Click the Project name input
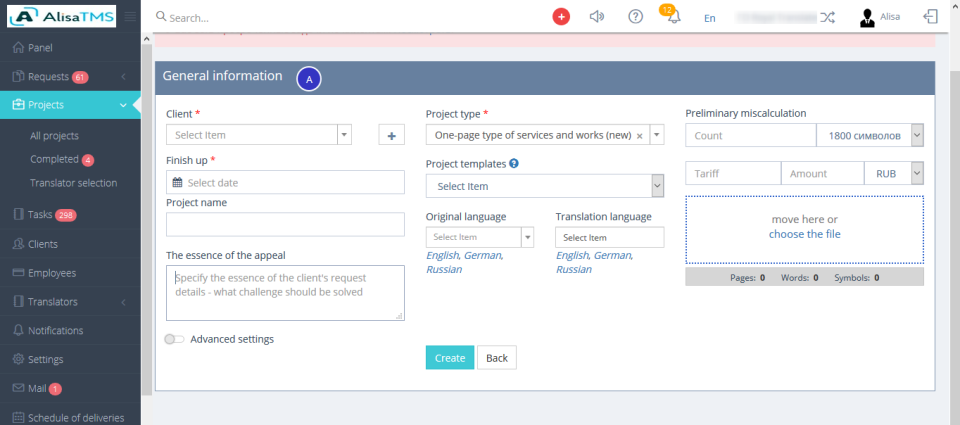The image size is (960, 425). pos(285,225)
